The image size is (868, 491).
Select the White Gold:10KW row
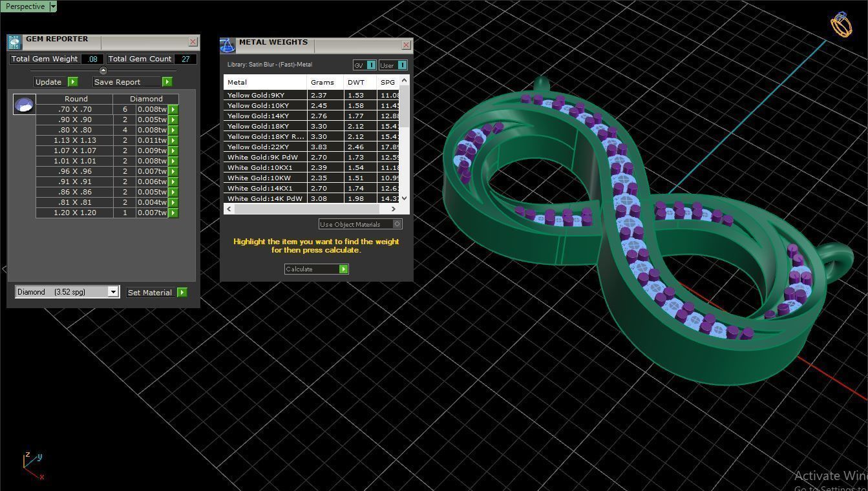point(312,178)
